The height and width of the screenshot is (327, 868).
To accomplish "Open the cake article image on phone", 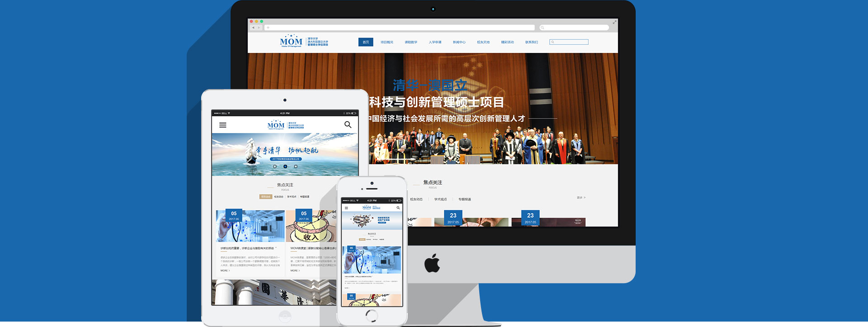I will [372, 300].
